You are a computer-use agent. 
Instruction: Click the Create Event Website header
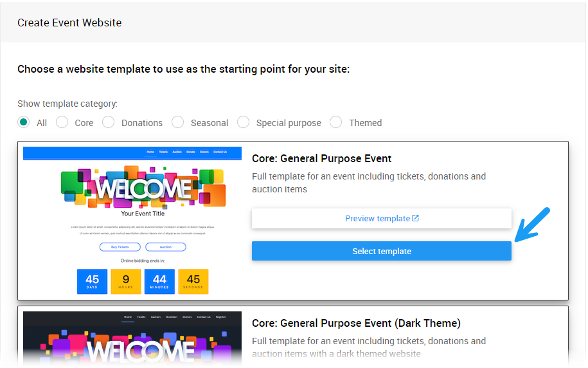69,23
